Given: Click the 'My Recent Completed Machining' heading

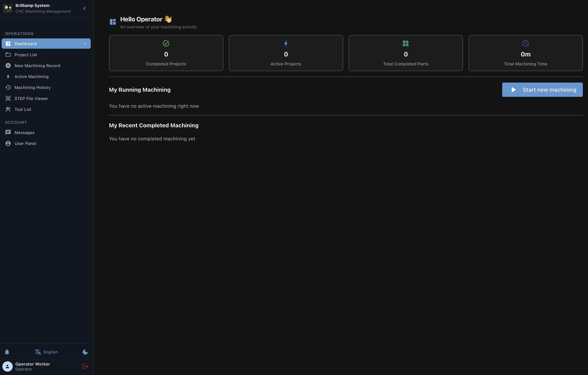Looking at the screenshot, I should point(154,125).
